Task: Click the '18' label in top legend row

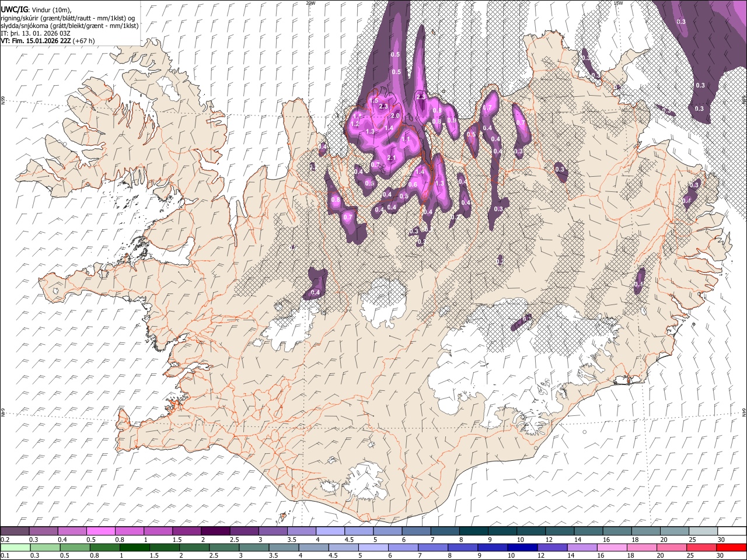Action: (x=634, y=539)
